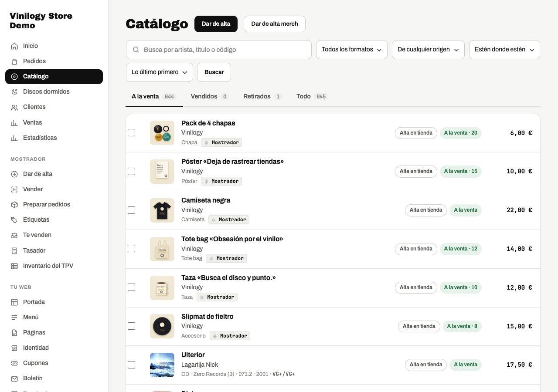Open the Vendidos tab
The height and width of the screenshot is (392, 558).
[x=210, y=97]
